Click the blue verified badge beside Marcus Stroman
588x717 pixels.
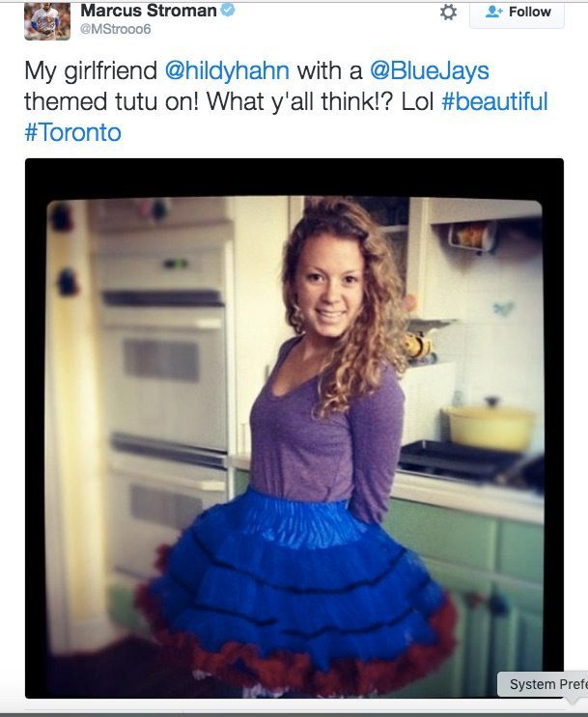click(228, 10)
